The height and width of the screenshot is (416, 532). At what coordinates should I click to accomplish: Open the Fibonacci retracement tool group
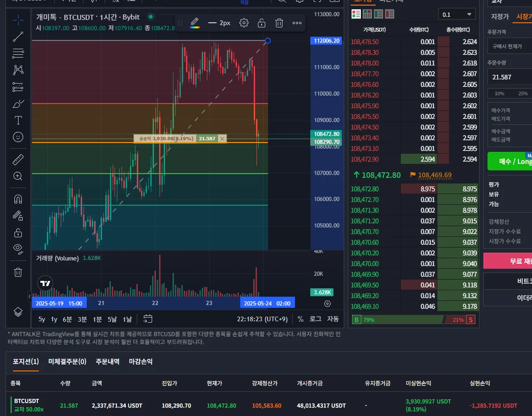click(18, 53)
